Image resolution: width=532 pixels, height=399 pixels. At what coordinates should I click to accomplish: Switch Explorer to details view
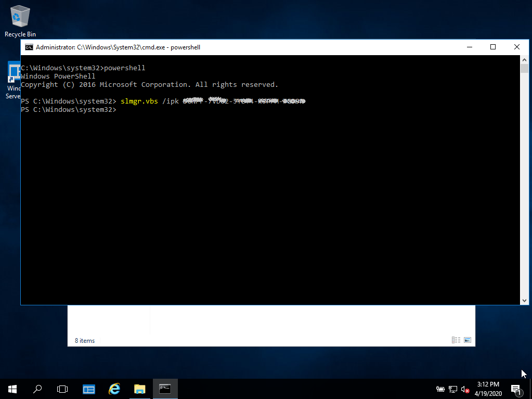[456, 340]
